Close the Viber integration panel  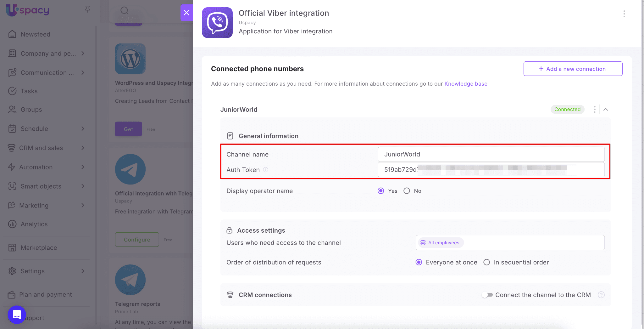point(186,13)
